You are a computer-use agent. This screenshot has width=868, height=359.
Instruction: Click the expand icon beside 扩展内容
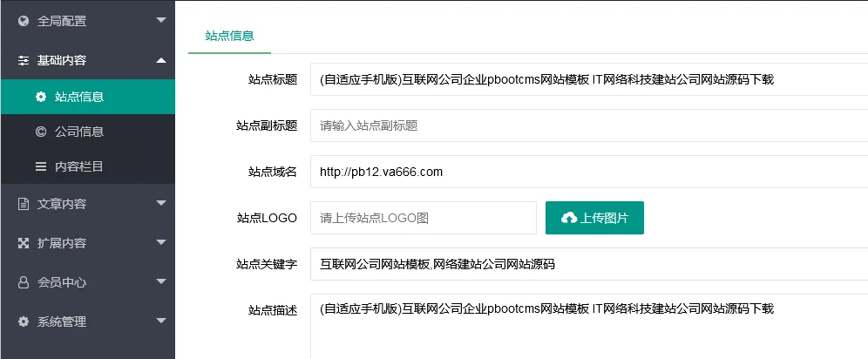24,243
